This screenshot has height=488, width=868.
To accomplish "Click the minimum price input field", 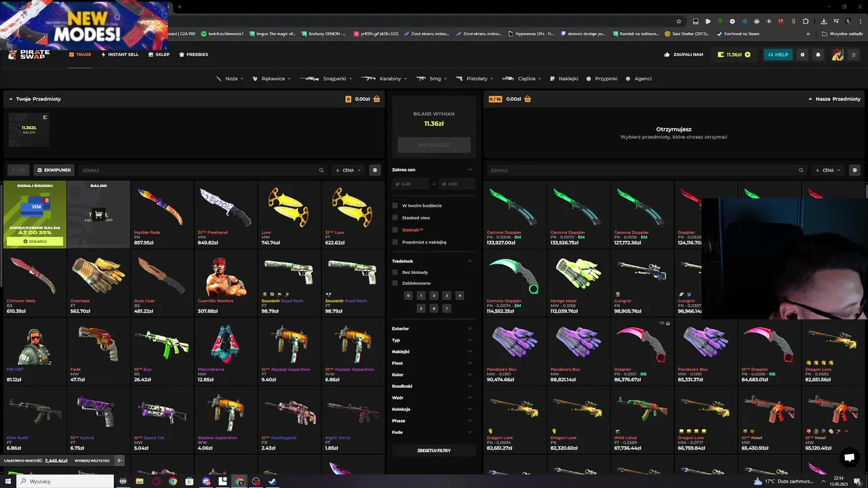I will (411, 184).
